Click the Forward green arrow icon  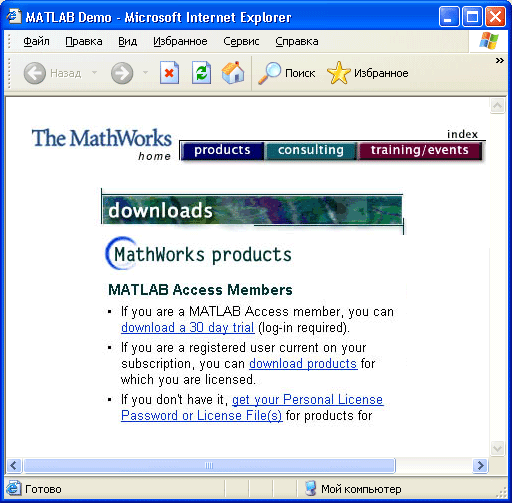[x=122, y=73]
